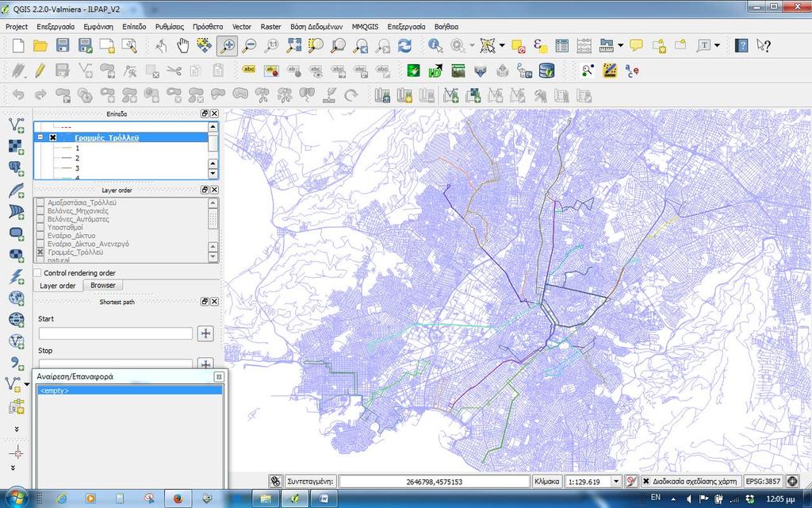
Task: Open the Select Features tool dropdown arrow
Action: [502, 45]
